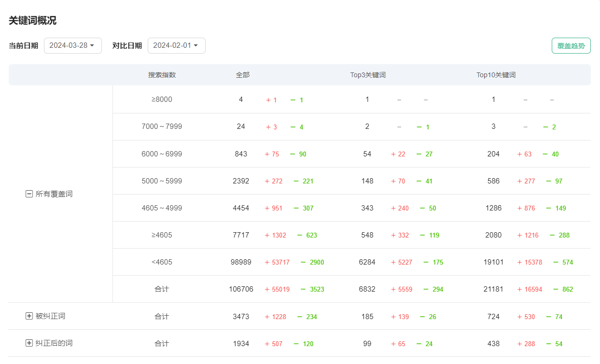Open the 98989 count in <4605 row
600x364 pixels.
pyautogui.click(x=241, y=262)
